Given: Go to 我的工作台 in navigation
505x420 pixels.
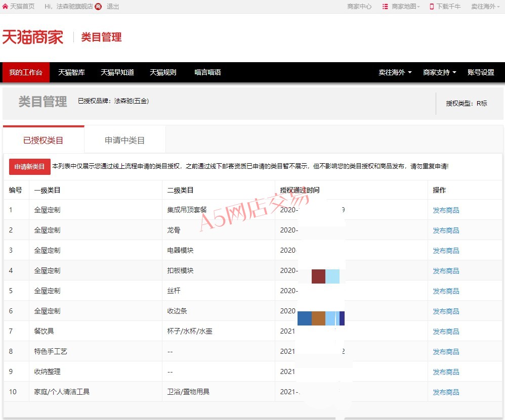Looking at the screenshot, I should pyautogui.click(x=26, y=72).
